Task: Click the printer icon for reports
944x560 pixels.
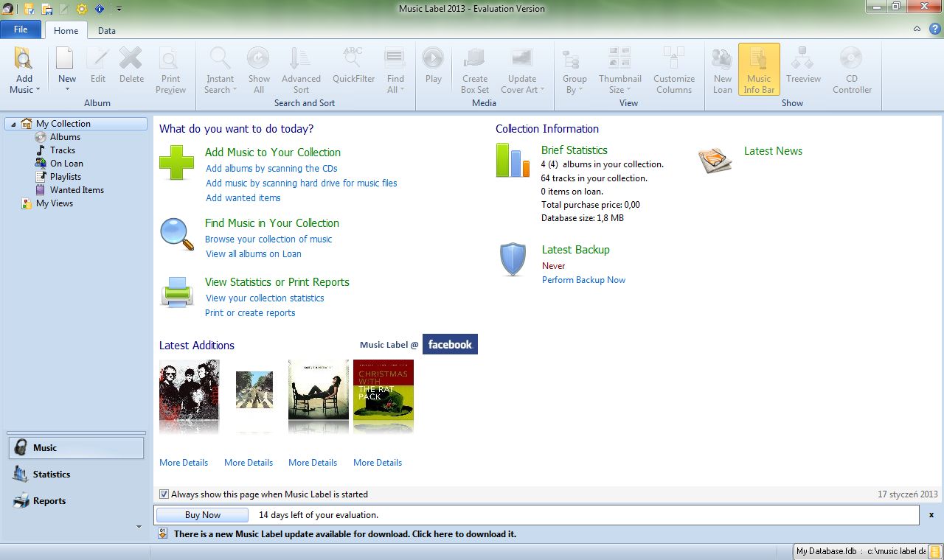Action: point(177,293)
